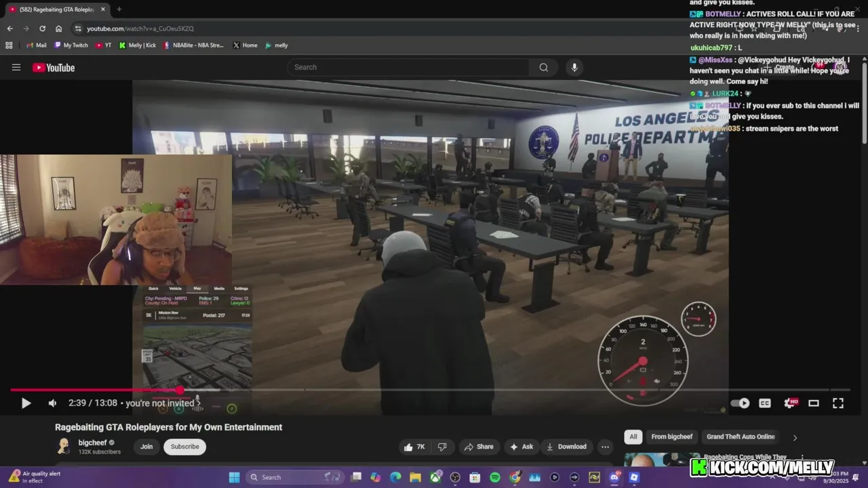
Task: Click the Windows taskbar Search box
Action: tap(295, 477)
